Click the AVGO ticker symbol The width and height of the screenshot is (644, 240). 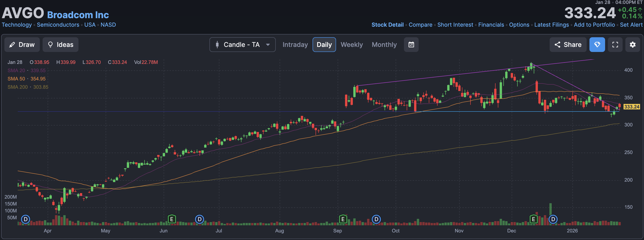[x=23, y=13]
